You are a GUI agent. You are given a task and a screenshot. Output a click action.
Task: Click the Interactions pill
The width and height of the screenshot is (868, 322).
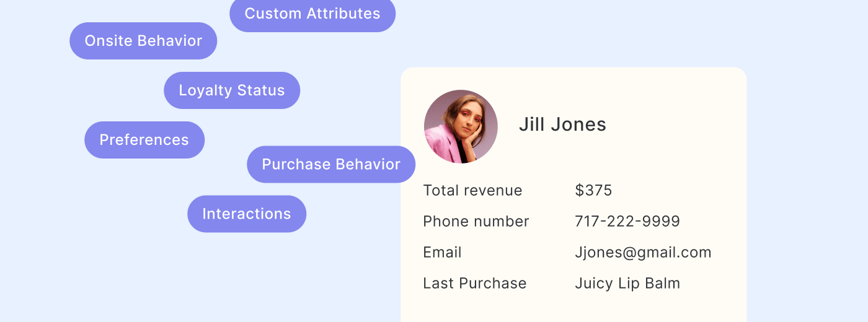click(x=247, y=214)
